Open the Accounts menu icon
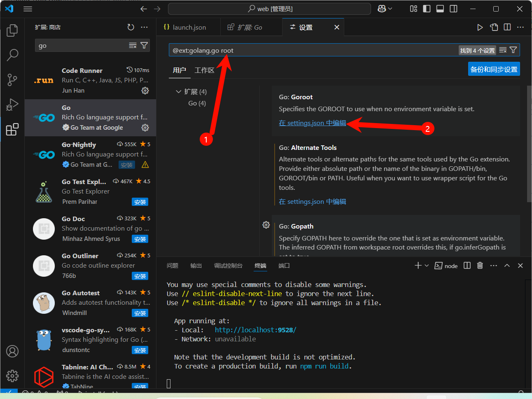The height and width of the screenshot is (399, 532). [x=12, y=351]
